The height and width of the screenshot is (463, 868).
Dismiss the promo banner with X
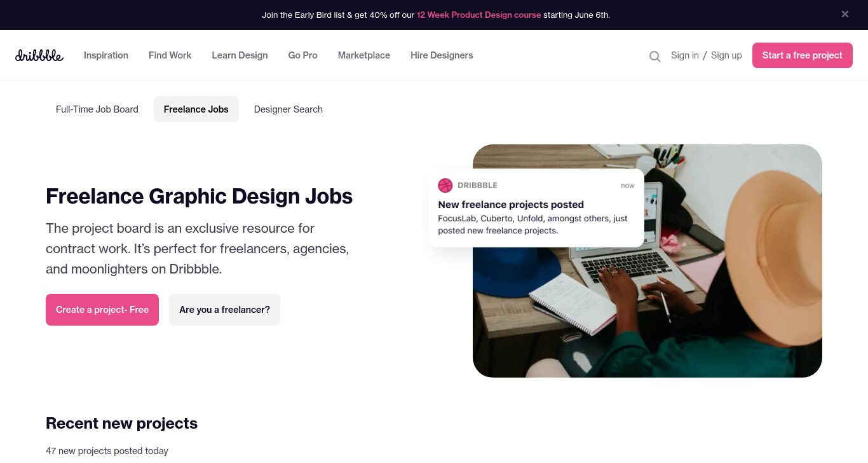[845, 14]
